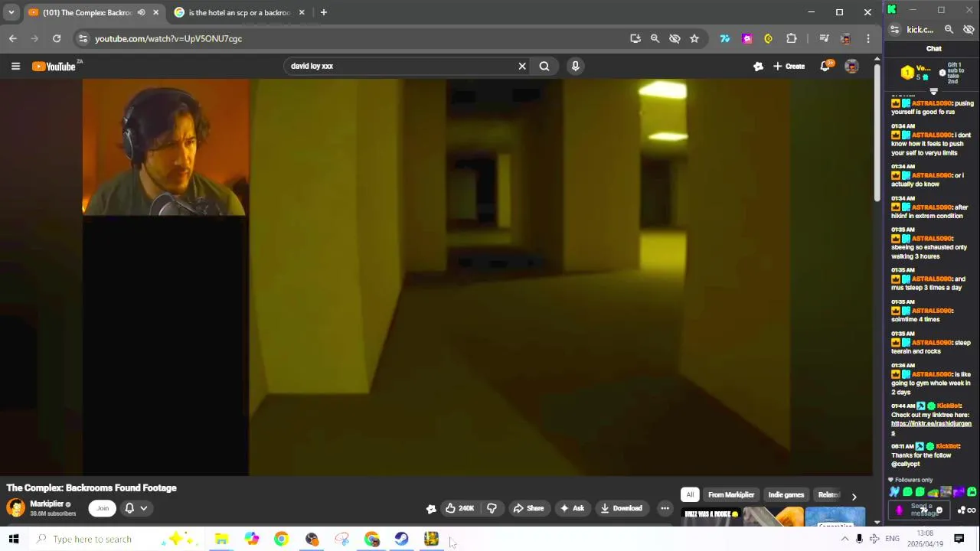The height and width of the screenshot is (551, 980).
Task: Open the YouTube hamburger guide menu
Action: [x=15, y=67]
